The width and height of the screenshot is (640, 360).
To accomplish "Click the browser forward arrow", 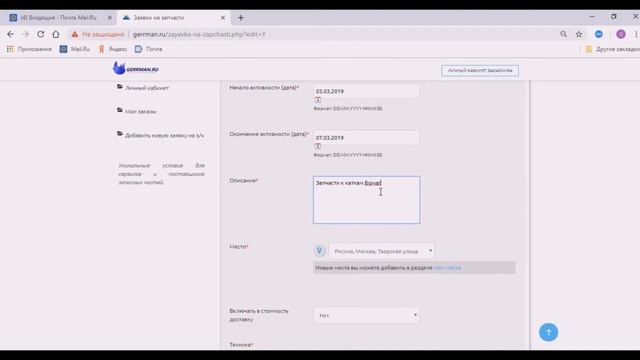I will tap(25, 34).
